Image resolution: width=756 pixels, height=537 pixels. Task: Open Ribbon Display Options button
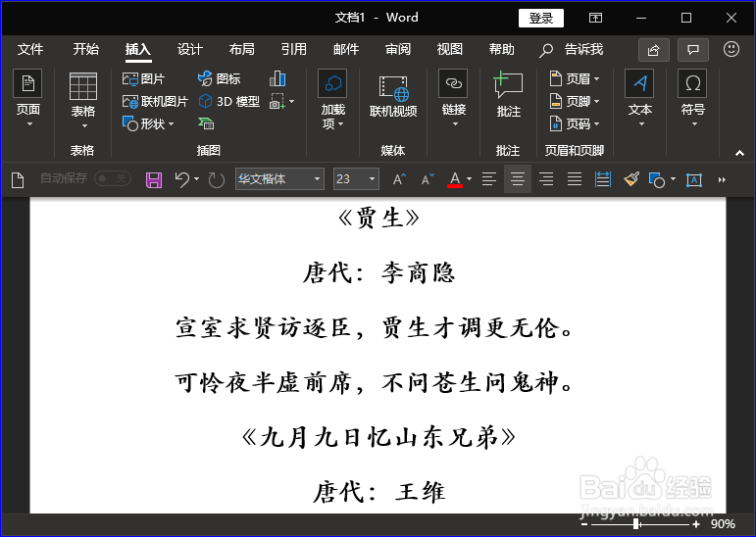point(595,18)
